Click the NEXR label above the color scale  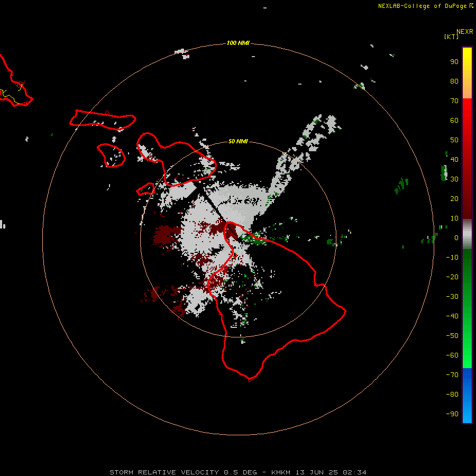click(x=465, y=32)
